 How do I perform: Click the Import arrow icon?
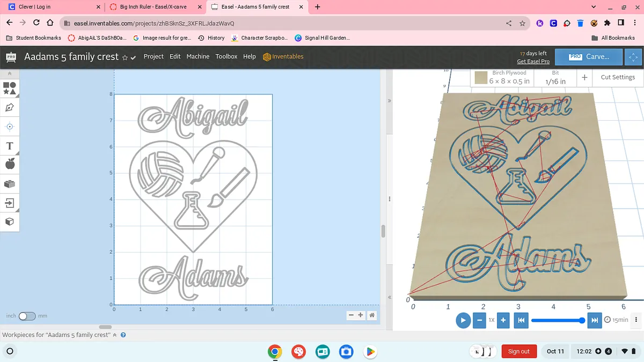point(10,203)
